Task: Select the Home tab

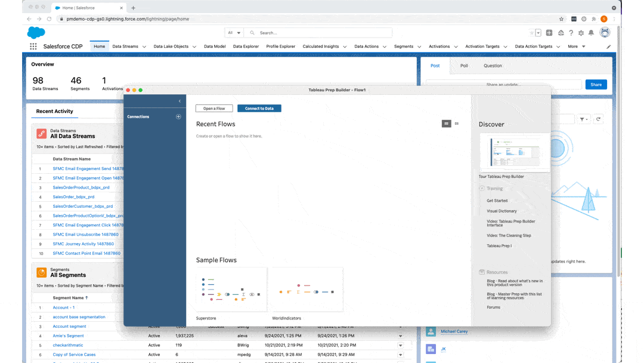Action: tap(100, 47)
